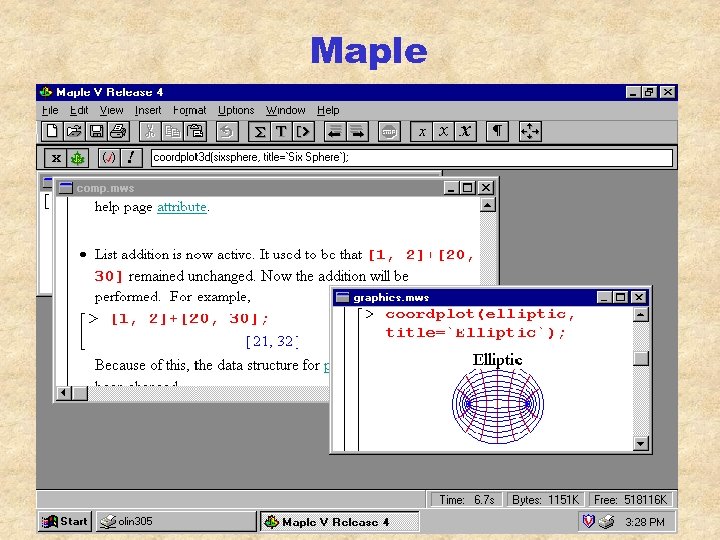Click horizontal scroll thumb in comp.mws
The width and height of the screenshot is (720, 540).
pyautogui.click(x=80, y=393)
